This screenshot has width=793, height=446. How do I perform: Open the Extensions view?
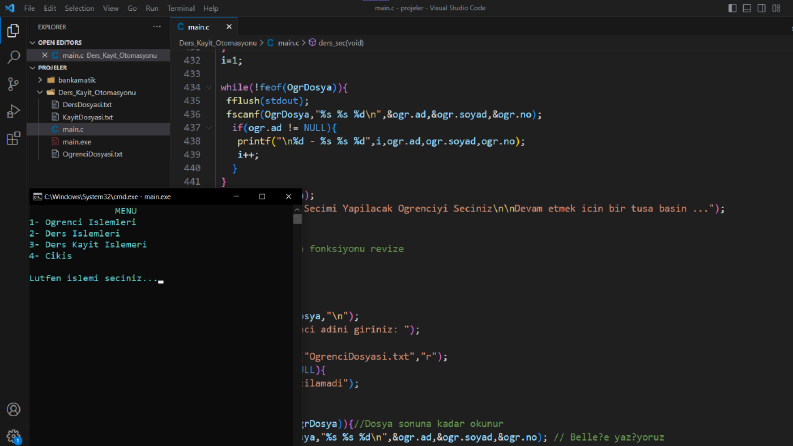point(13,138)
